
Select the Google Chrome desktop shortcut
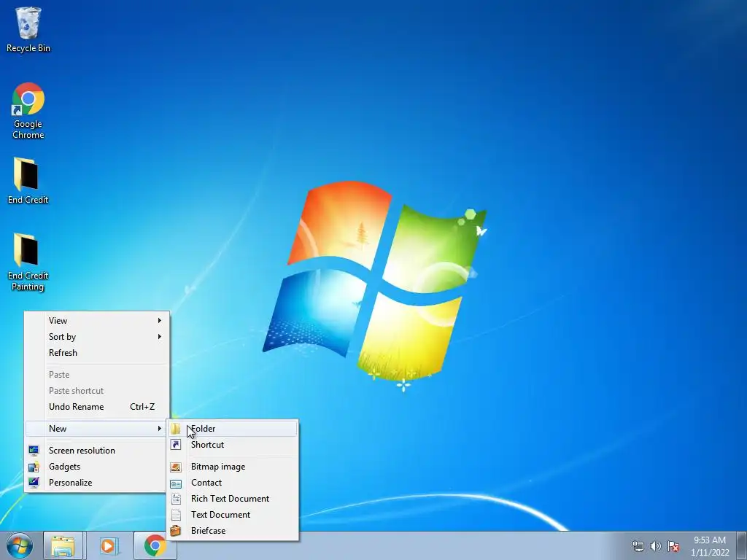(x=28, y=111)
